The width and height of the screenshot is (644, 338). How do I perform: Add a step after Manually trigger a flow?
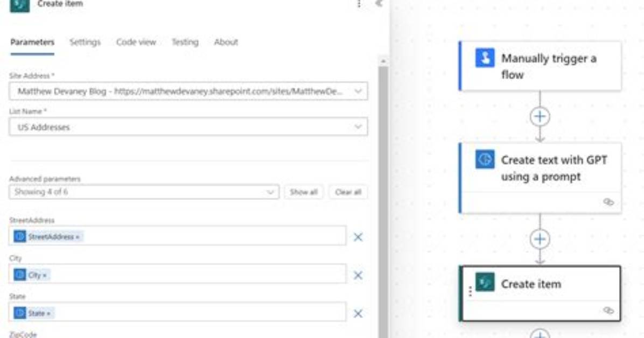[x=540, y=117]
